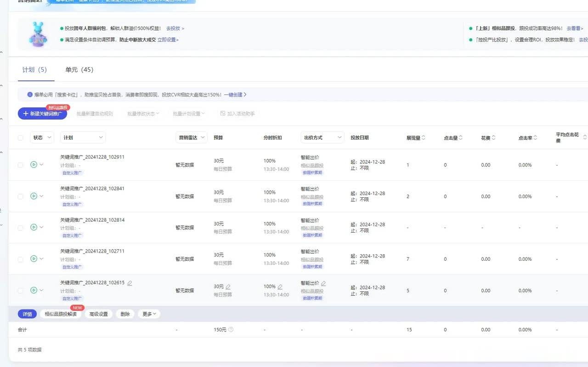Click 共 5 项数据 footer text
The width and height of the screenshot is (588, 367).
[x=30, y=350]
